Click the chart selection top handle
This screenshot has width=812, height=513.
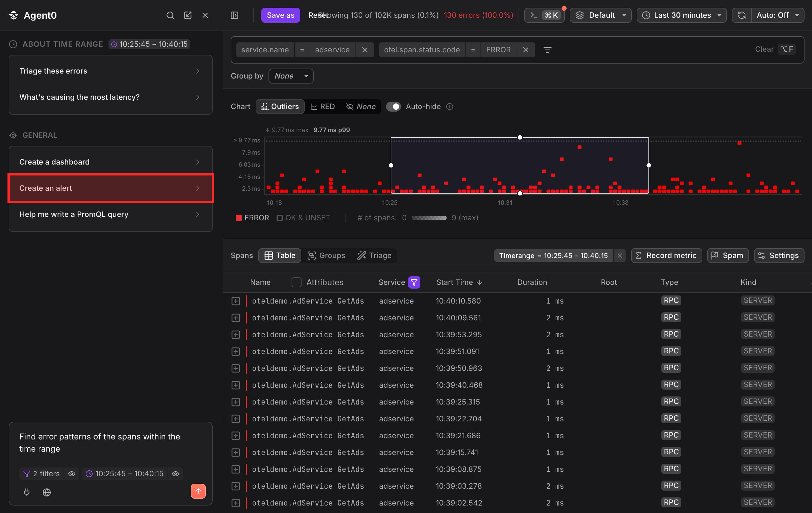click(x=520, y=137)
